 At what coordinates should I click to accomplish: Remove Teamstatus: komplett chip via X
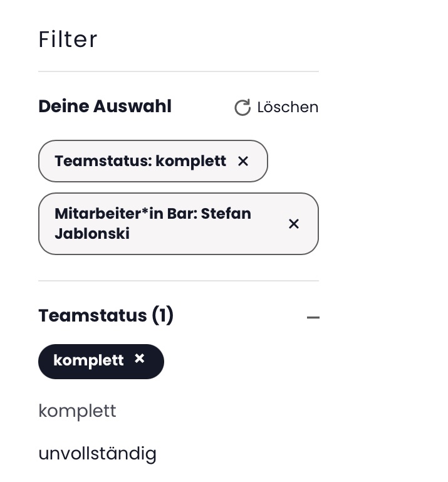coord(242,161)
